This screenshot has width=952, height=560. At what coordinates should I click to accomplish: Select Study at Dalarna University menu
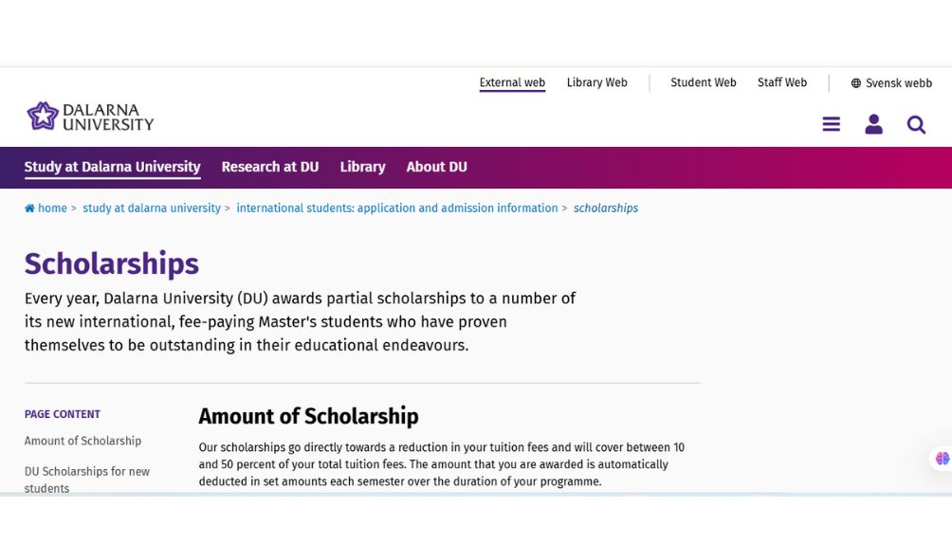(x=112, y=167)
